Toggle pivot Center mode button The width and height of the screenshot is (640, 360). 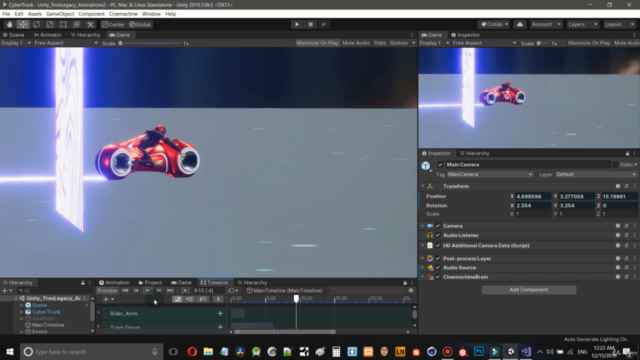tap(113, 24)
